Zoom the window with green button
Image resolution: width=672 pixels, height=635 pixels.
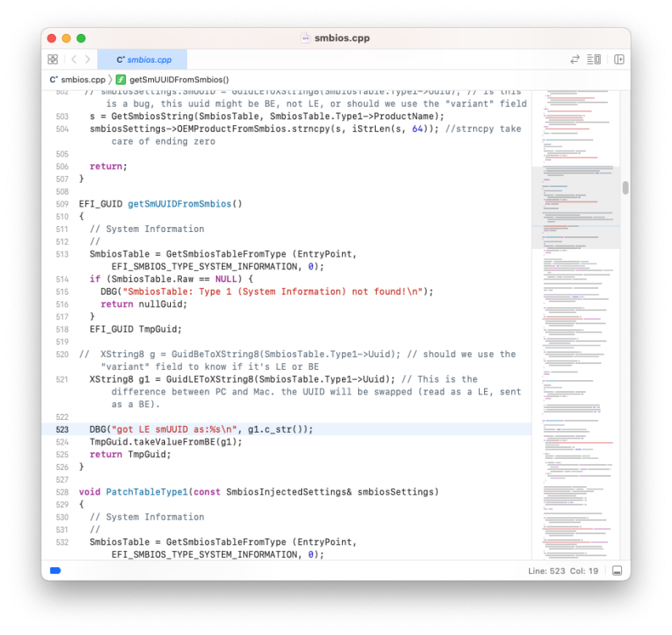81,38
